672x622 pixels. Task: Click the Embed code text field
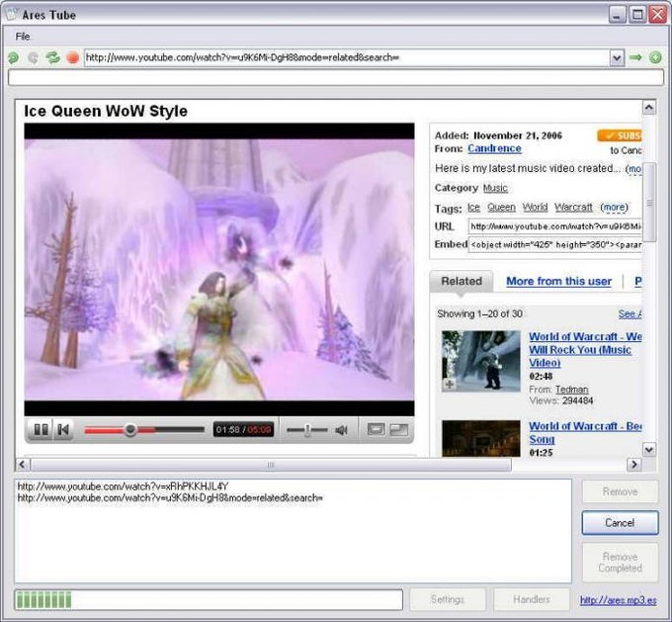555,244
